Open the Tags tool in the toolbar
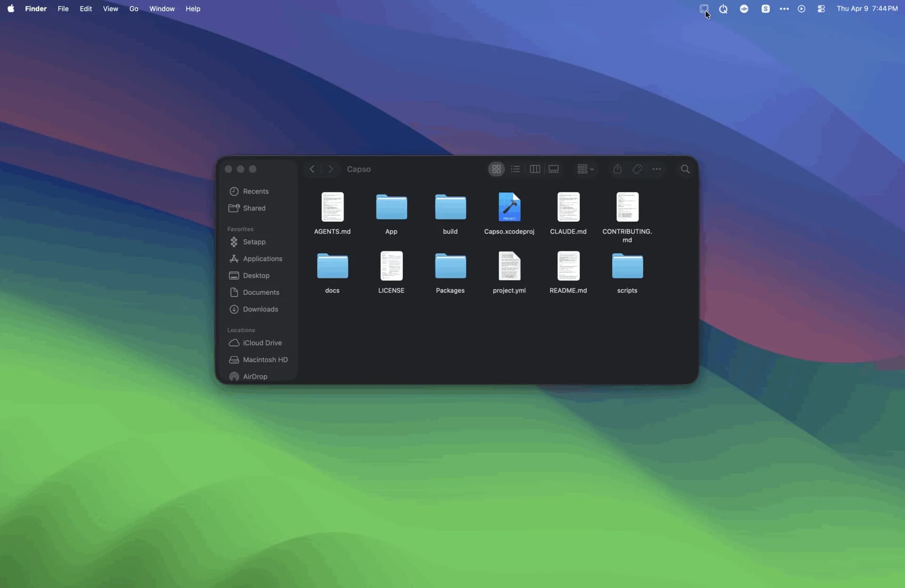This screenshot has height=588, width=905. point(637,169)
